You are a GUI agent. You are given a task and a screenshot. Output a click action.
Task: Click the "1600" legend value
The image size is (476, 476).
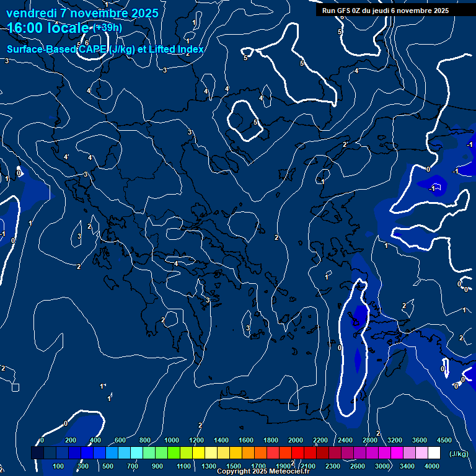(x=246, y=440)
